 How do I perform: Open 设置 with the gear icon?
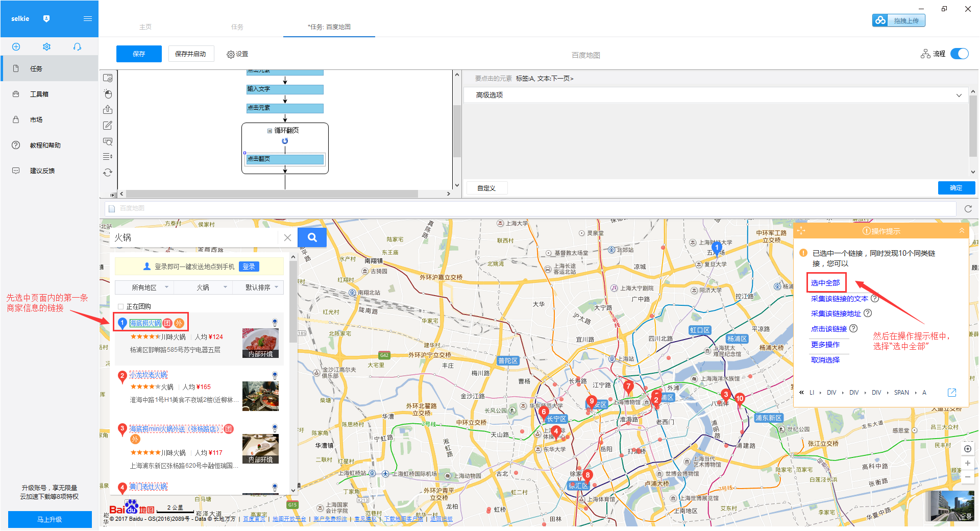[x=237, y=54]
